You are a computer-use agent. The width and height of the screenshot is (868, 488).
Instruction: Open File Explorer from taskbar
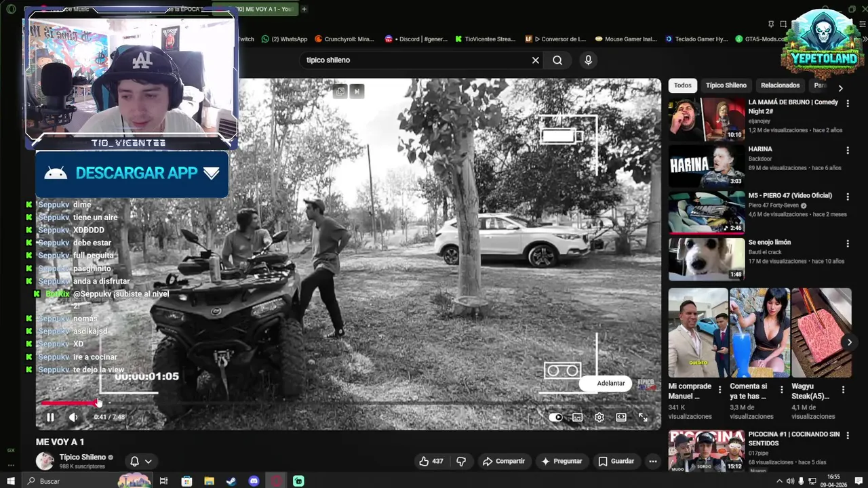[209, 481]
